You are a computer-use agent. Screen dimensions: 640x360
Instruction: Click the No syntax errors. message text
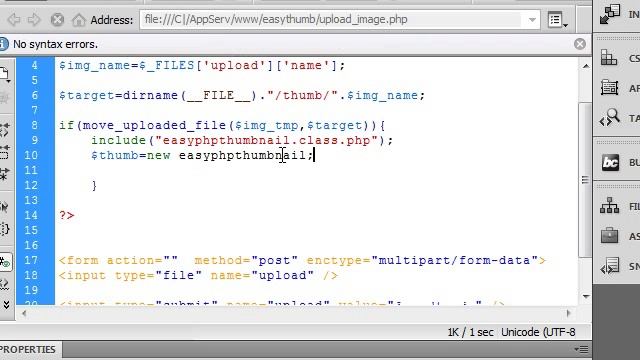point(56,44)
